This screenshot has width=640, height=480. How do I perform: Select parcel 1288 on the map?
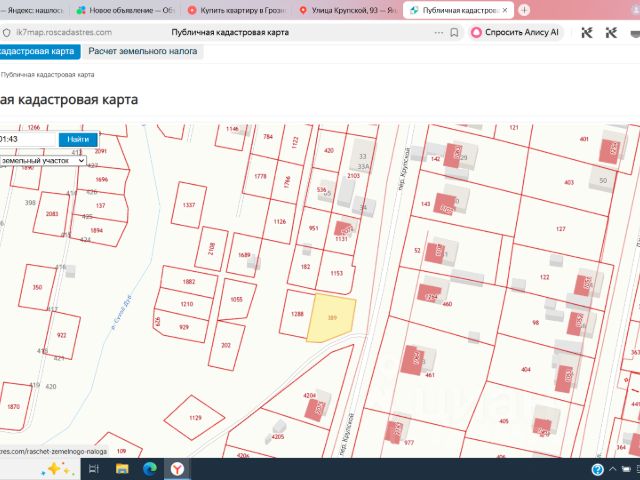tap(297, 314)
